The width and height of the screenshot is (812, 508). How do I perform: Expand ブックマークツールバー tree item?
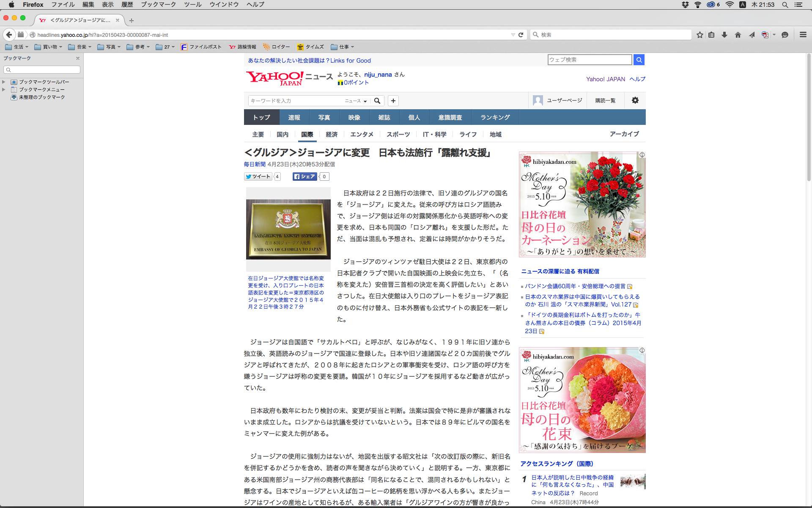4,82
